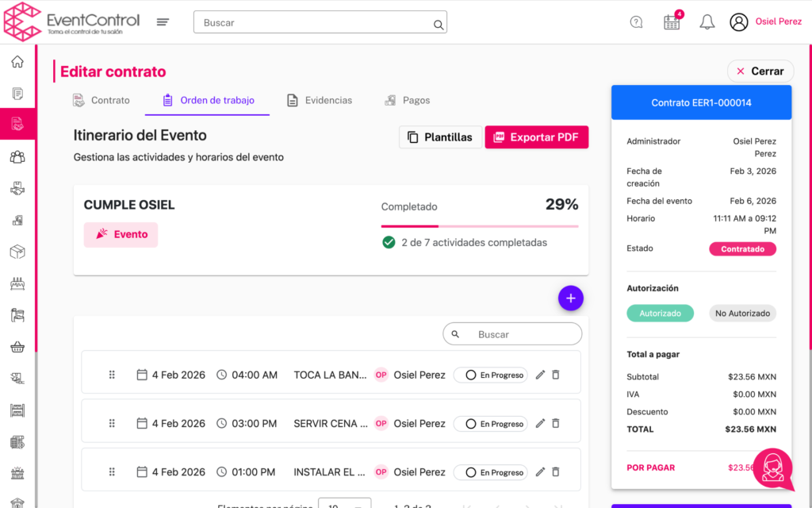Click the Buscar field above the activity list

pos(519,334)
